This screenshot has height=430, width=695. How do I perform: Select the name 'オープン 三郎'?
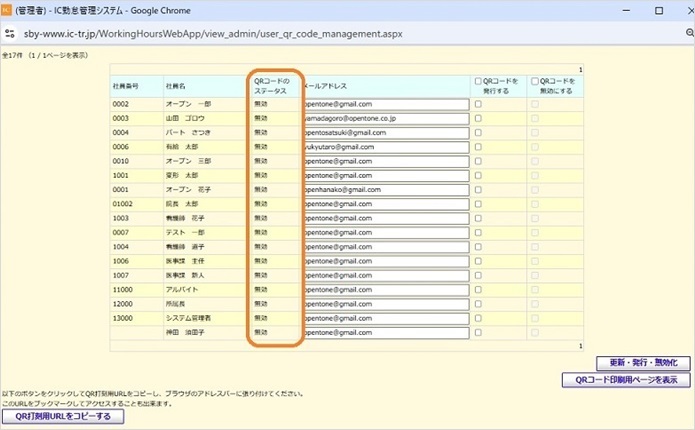[x=188, y=161]
